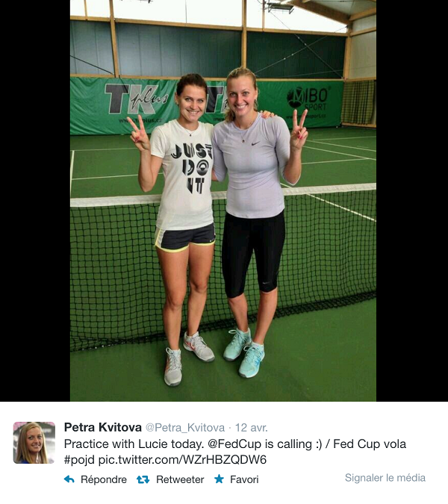
Task: Report media via Signaler le média
Action: point(385,478)
